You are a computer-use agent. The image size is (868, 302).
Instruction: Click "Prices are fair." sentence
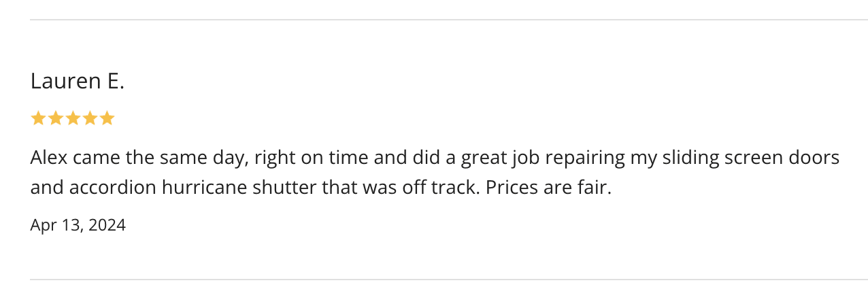[548, 188]
